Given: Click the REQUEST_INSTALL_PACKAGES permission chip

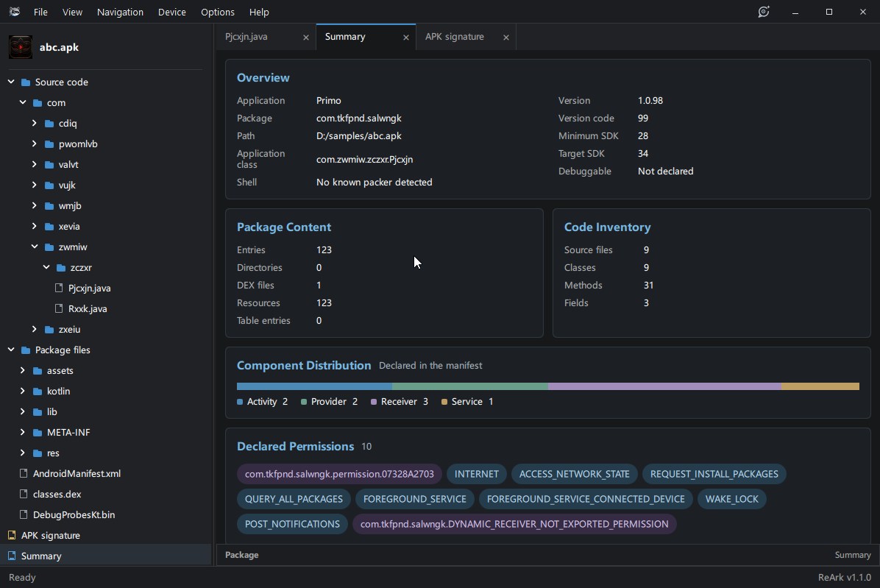Looking at the screenshot, I should pos(714,474).
